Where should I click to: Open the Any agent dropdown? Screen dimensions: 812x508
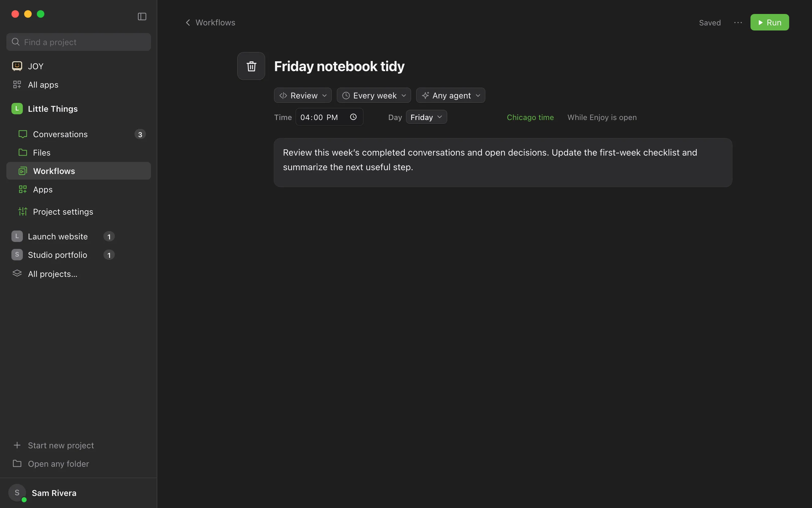[x=451, y=96]
